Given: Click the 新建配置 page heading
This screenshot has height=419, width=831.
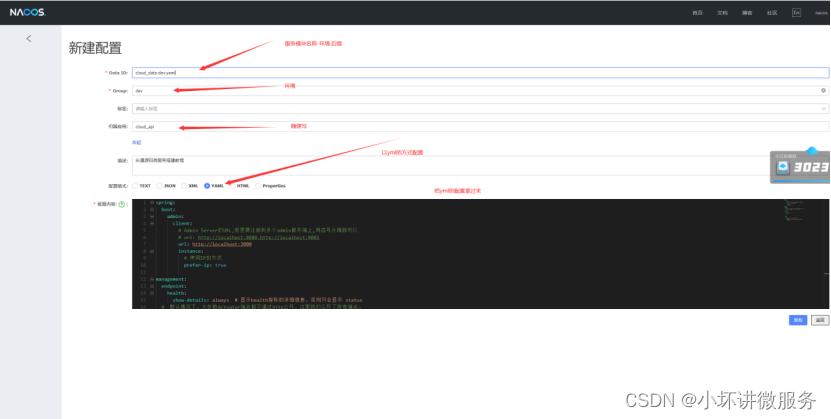Looking at the screenshot, I should click(95, 48).
